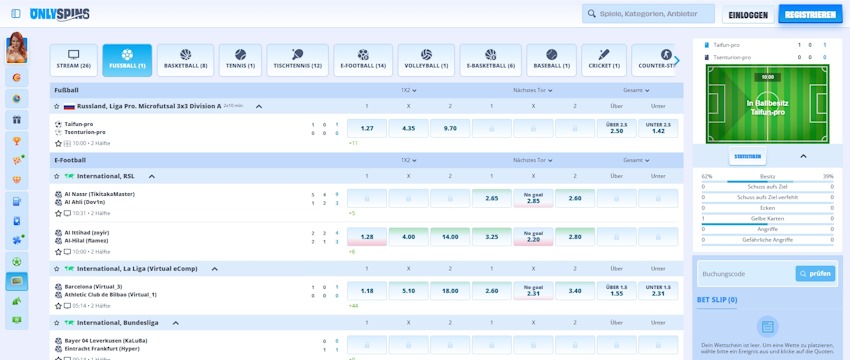This screenshot has width=850, height=360.
Task: Open the trophy icon in the sidebar
Action: coord(17,141)
